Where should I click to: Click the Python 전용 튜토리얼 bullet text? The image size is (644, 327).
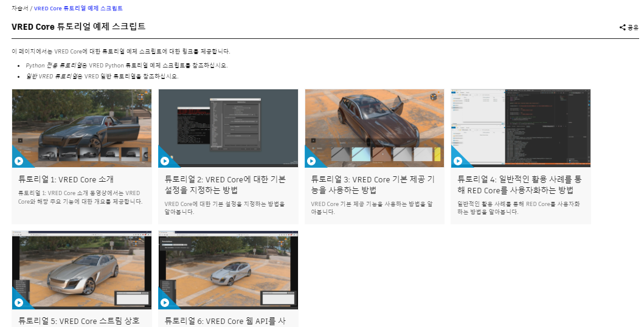click(x=126, y=65)
